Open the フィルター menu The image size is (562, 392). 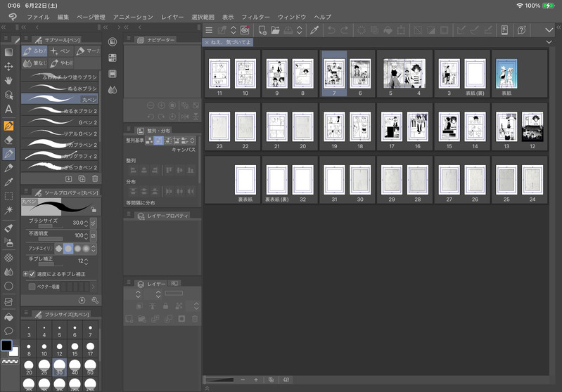click(255, 16)
